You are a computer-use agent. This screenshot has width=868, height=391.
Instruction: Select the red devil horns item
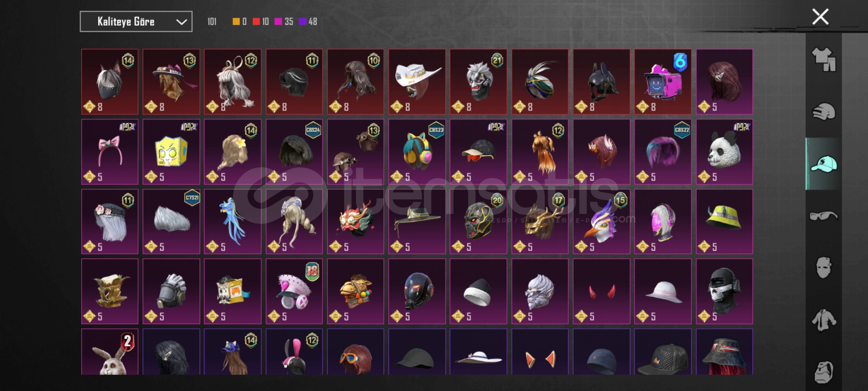pyautogui.click(x=601, y=291)
